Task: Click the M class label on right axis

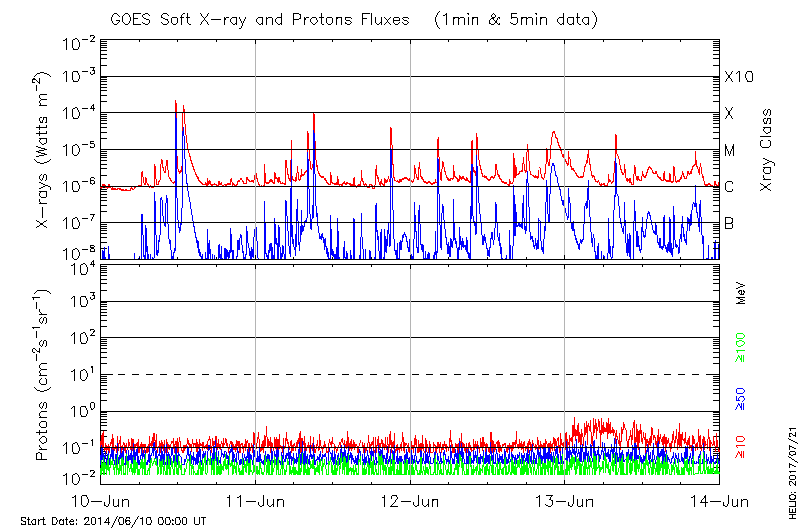Action: [x=730, y=150]
